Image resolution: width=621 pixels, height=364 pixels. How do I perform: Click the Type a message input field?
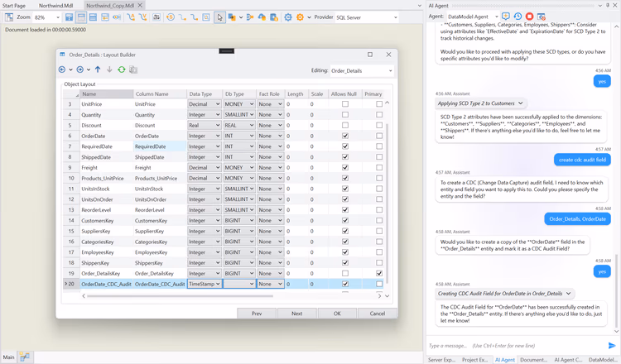516,346
